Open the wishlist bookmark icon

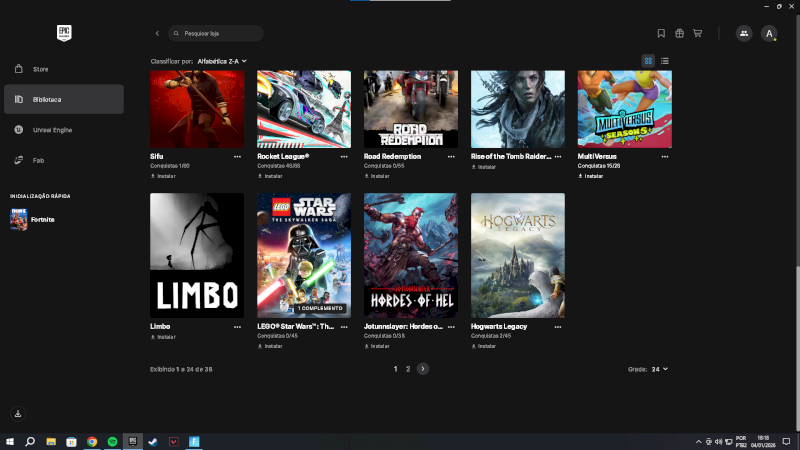tap(661, 33)
